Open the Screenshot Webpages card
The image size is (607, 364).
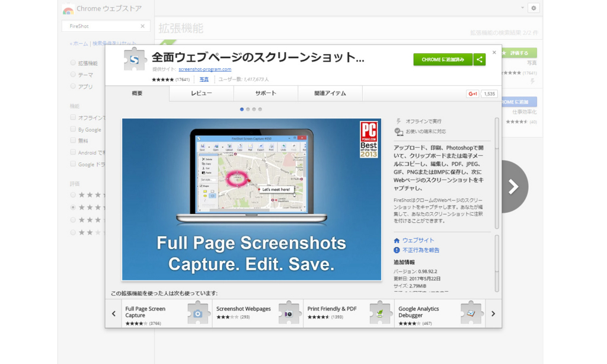click(258, 313)
